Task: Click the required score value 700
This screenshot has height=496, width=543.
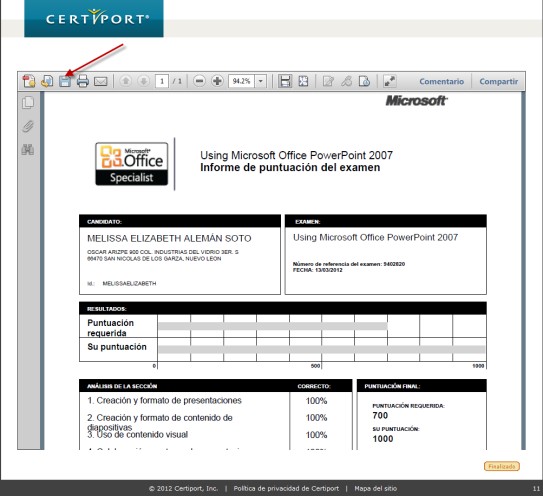Action: coord(380,415)
